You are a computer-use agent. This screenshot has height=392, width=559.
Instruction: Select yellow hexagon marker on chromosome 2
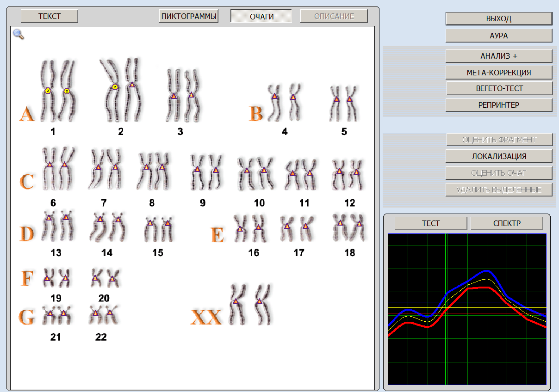[x=115, y=87]
